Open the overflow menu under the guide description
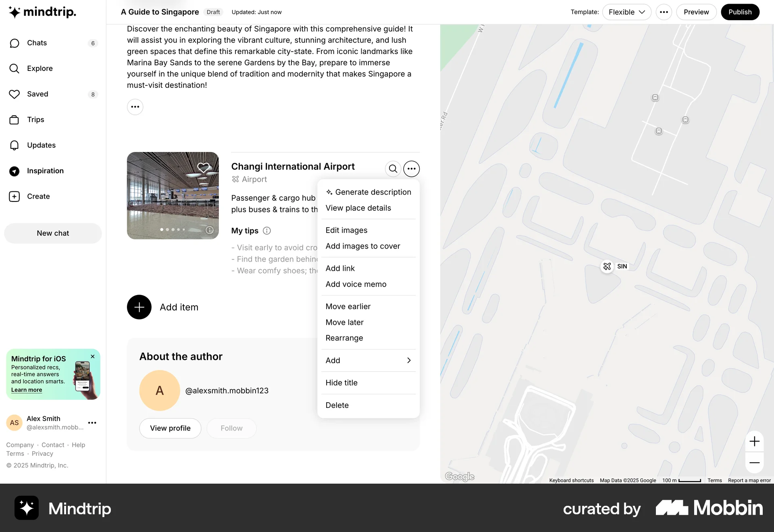Image resolution: width=774 pixels, height=532 pixels. point(135,107)
